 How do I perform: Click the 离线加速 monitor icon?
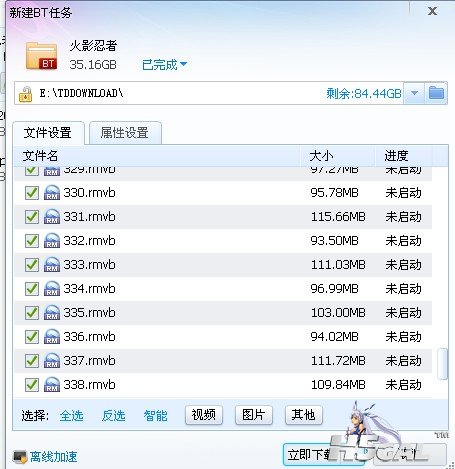[20, 457]
